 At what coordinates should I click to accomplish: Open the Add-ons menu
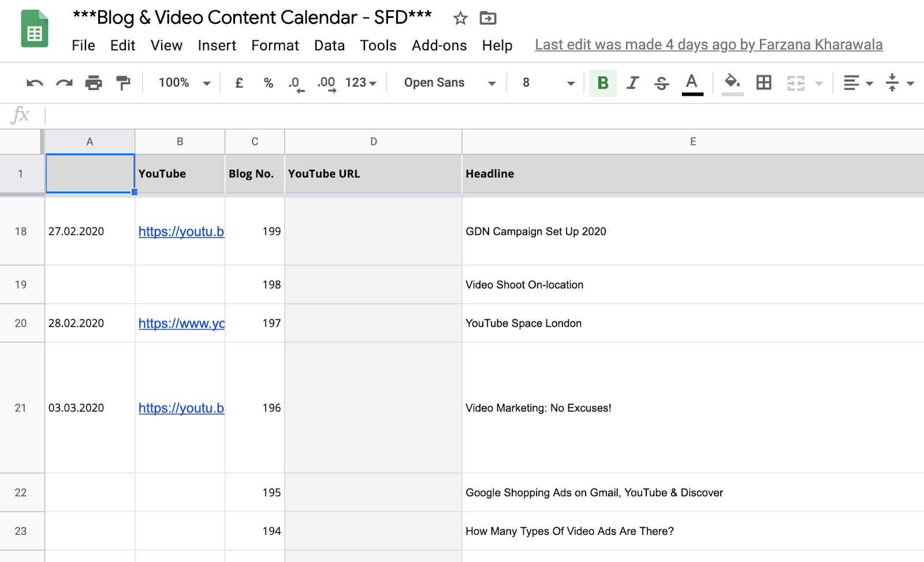coord(439,46)
